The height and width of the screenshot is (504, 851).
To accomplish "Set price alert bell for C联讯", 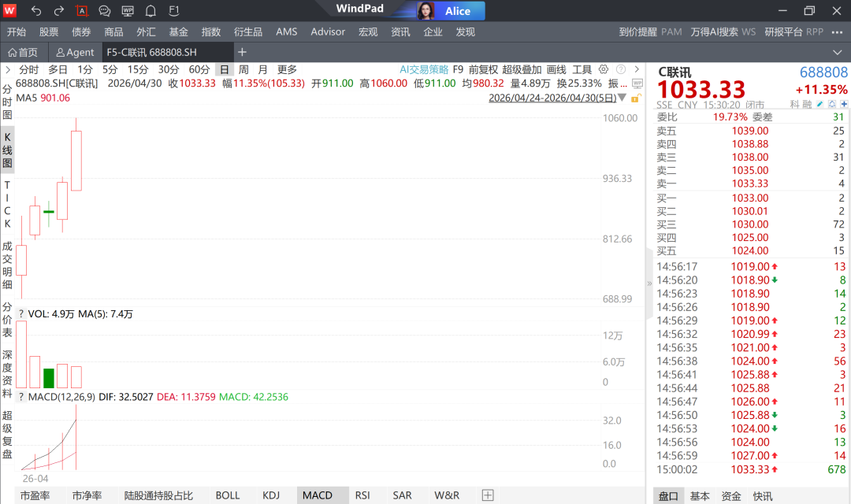I will point(832,104).
